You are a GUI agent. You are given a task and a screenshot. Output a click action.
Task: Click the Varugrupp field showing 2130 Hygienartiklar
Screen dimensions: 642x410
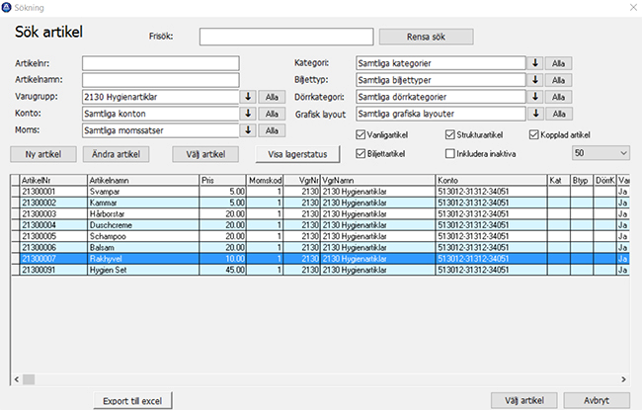click(160, 97)
